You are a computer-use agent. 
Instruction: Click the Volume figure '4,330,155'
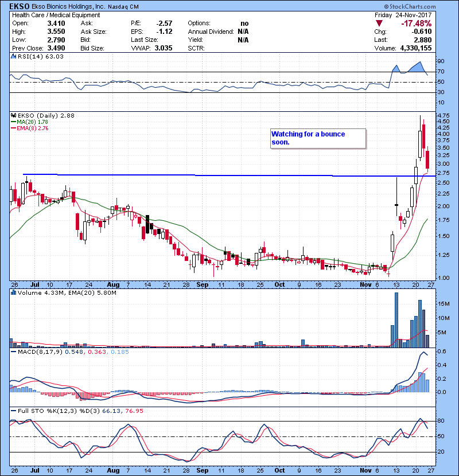[x=416, y=48]
